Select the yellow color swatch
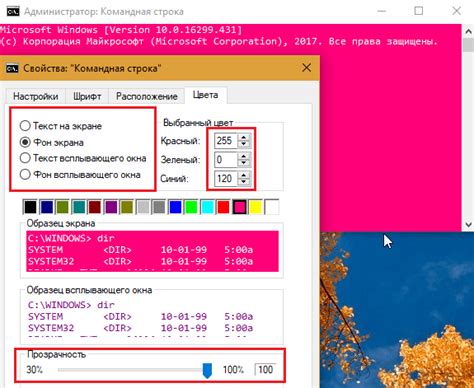The width and height of the screenshot is (474, 388). coord(256,207)
